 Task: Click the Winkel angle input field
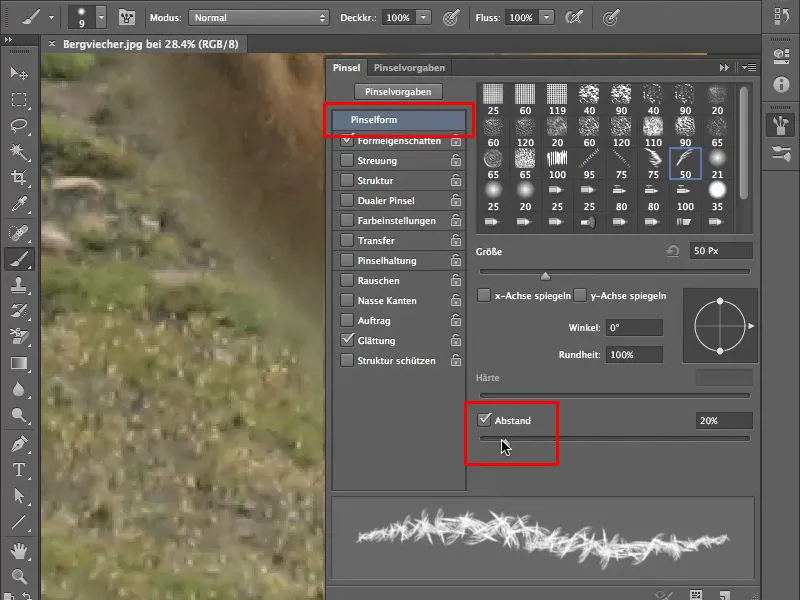click(634, 328)
